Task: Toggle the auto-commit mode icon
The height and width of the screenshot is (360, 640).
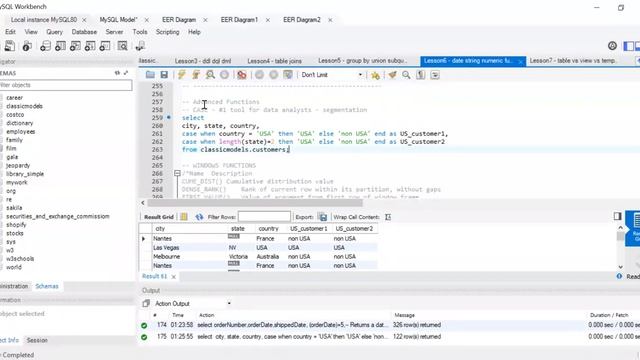Action: (x=288, y=75)
